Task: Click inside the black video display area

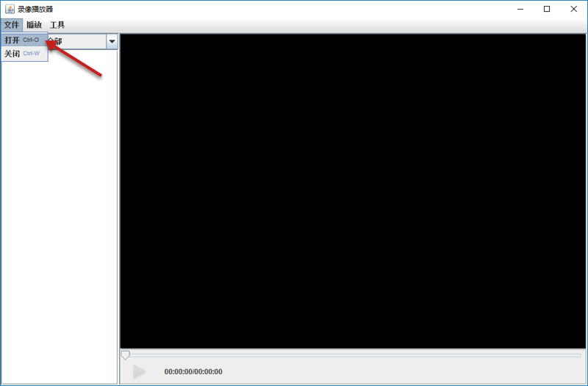Action: click(352, 191)
